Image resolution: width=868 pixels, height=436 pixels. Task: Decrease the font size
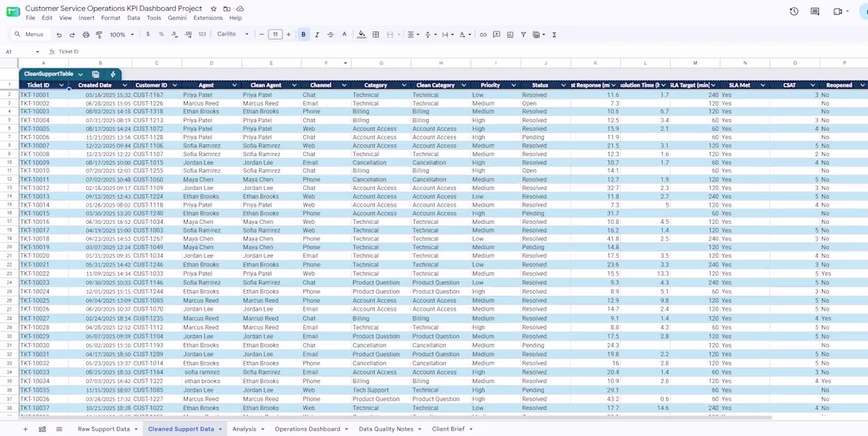[261, 35]
